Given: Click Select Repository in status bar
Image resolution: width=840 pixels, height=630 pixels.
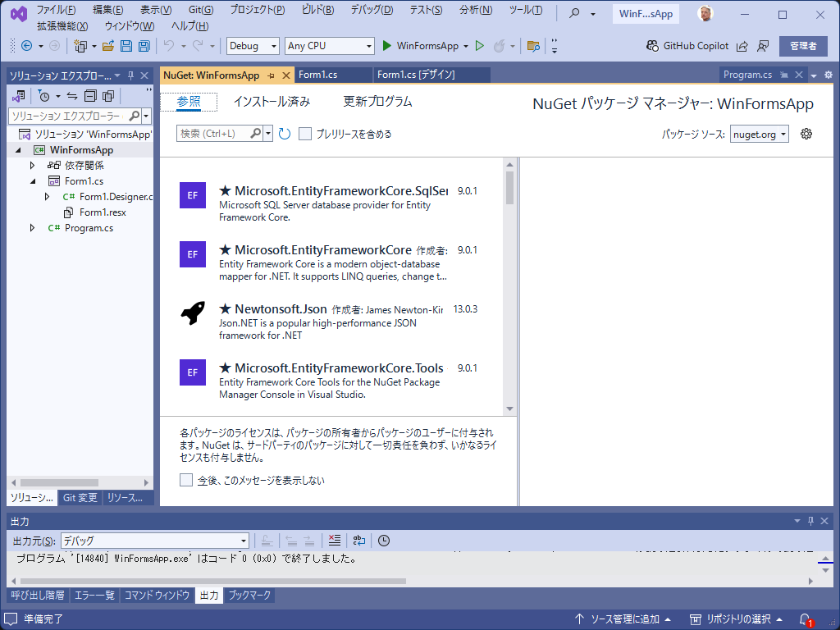Looking at the screenshot, I should point(736,619).
